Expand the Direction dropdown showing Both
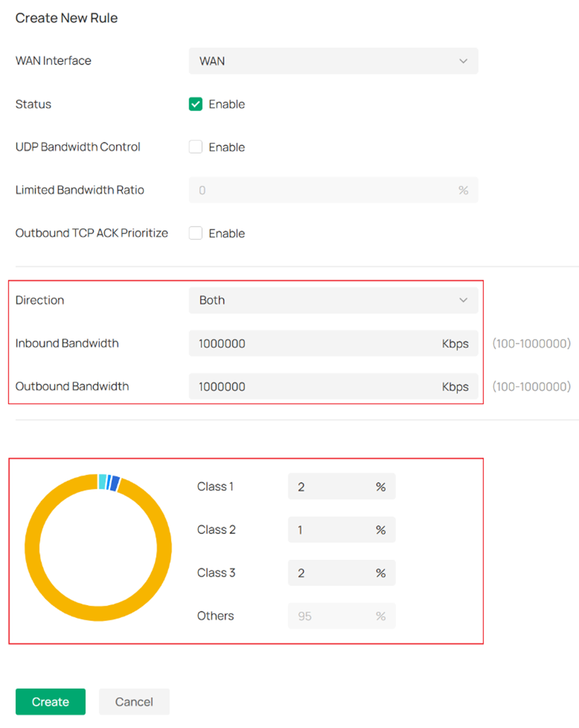 tap(333, 300)
